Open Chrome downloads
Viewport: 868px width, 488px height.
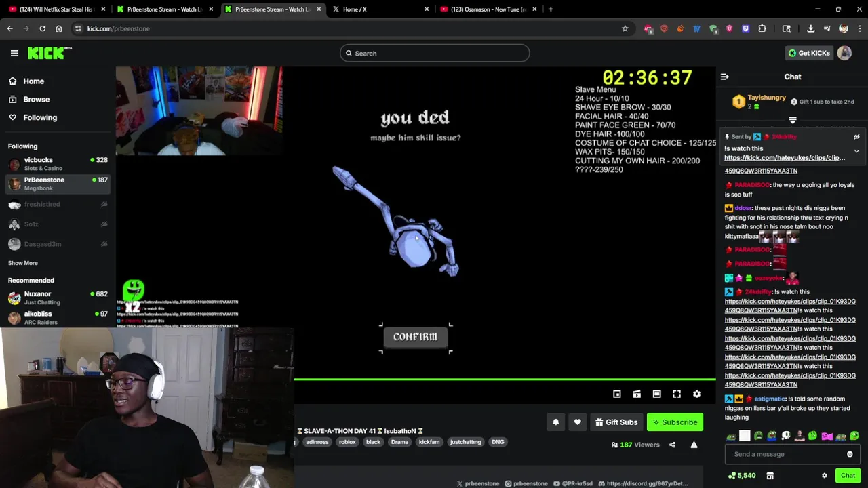click(x=810, y=28)
